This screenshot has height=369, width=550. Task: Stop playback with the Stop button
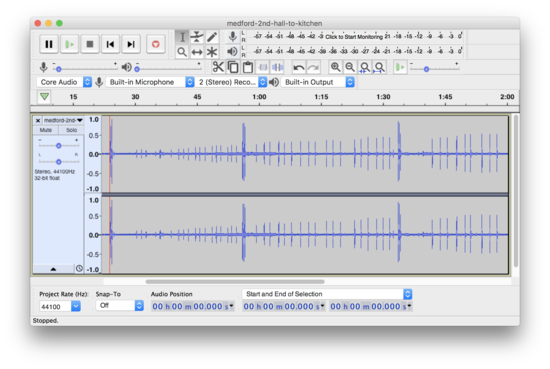tap(90, 44)
